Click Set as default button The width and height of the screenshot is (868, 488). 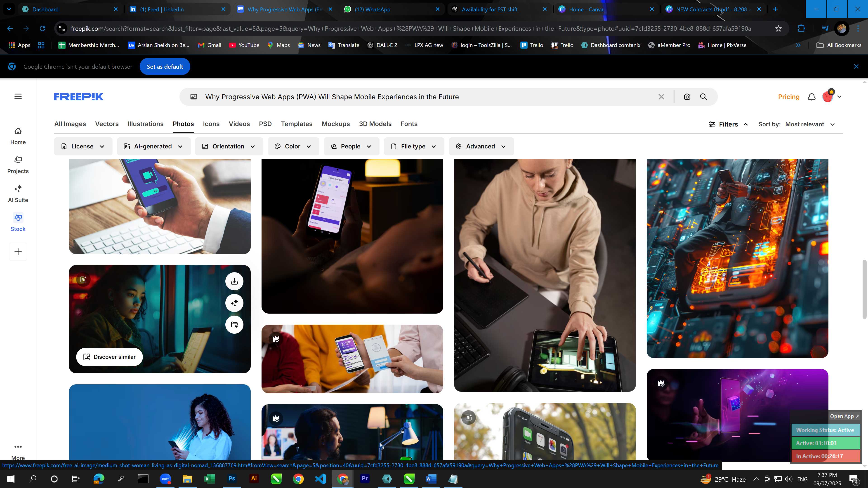pos(165,66)
